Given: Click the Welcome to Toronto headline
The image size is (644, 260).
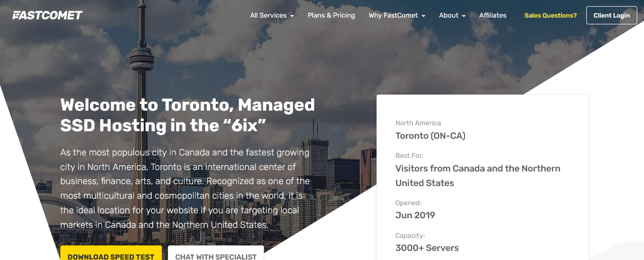Looking at the screenshot, I should coord(188,115).
